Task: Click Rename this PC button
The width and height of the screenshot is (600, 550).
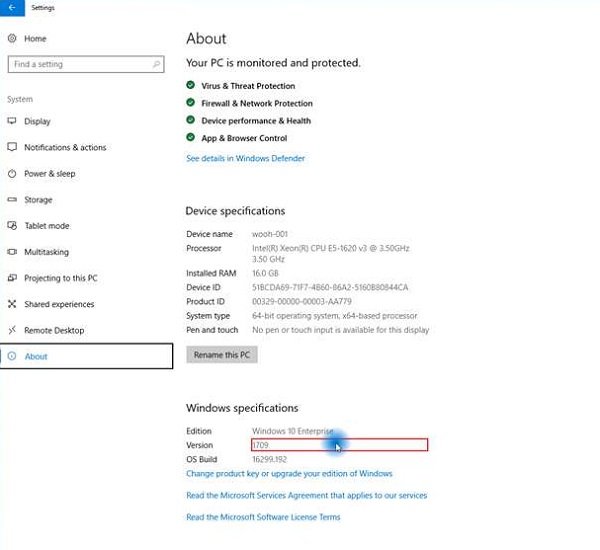Action: (222, 355)
